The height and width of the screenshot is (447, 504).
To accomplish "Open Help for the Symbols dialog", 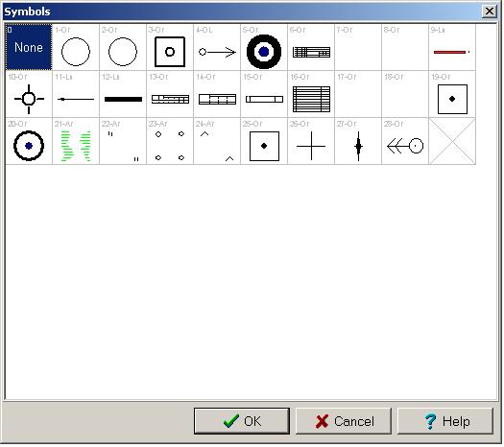I will click(x=445, y=421).
